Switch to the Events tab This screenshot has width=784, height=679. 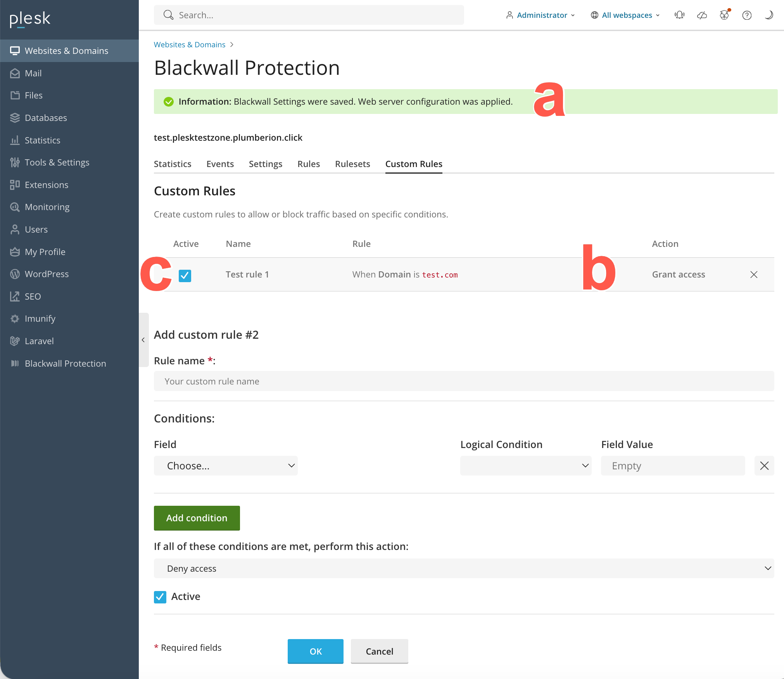coord(220,164)
